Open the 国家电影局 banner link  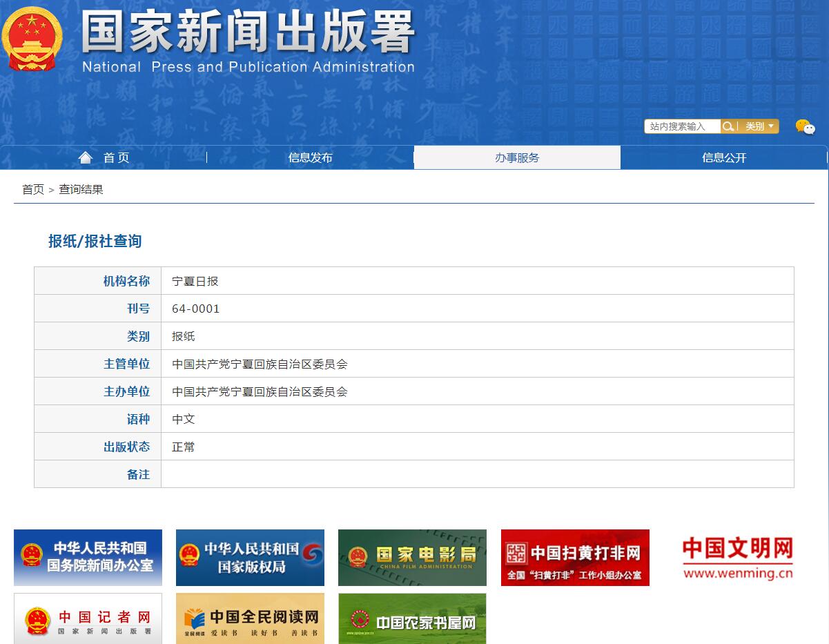click(412, 558)
